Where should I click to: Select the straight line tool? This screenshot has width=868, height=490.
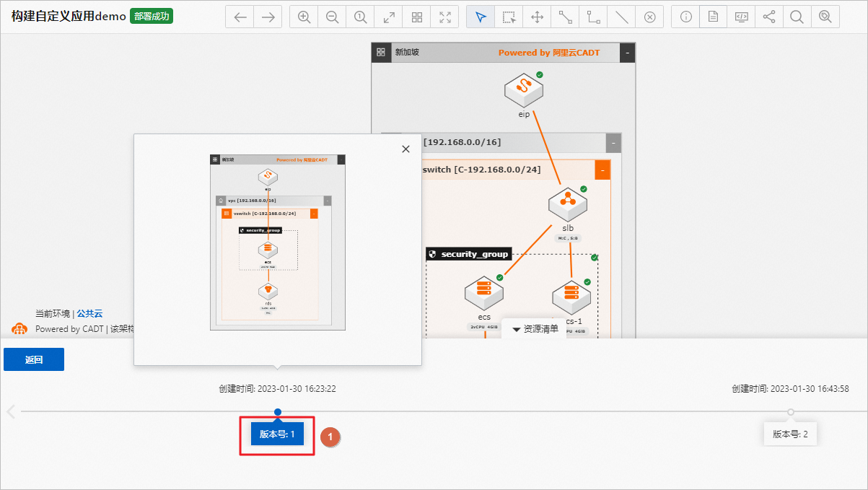point(621,17)
